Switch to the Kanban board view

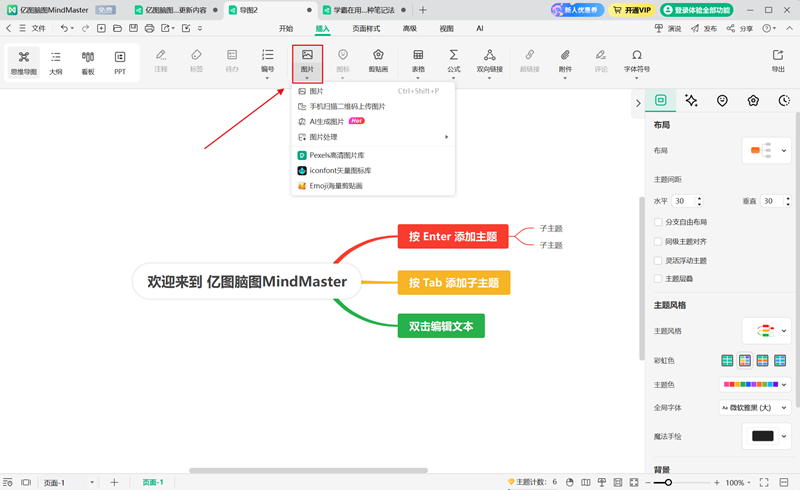tap(88, 63)
